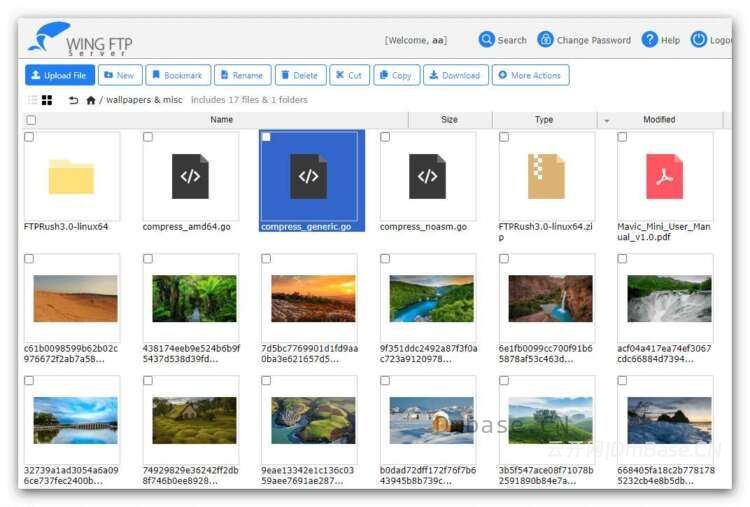Check the compress_generic.go checkbox

[x=266, y=137]
